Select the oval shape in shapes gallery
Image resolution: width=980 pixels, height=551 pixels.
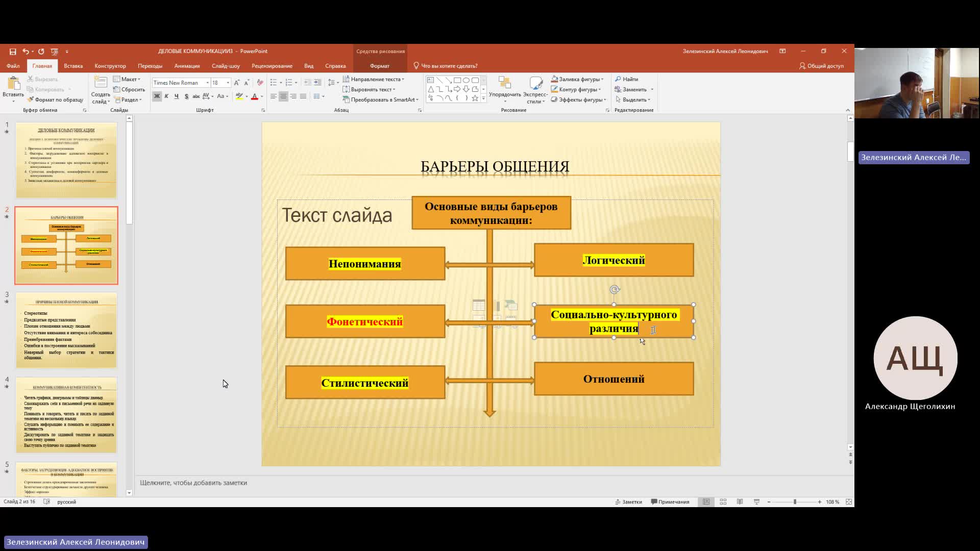(466, 80)
